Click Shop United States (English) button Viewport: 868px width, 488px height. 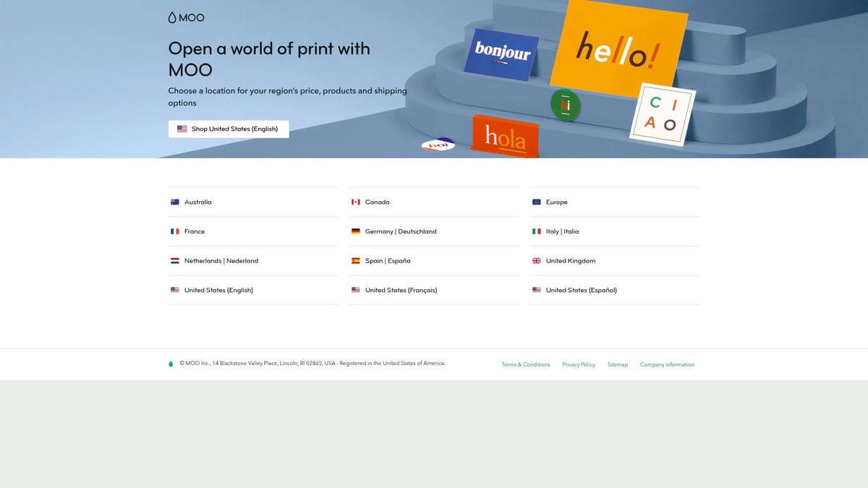229,129
